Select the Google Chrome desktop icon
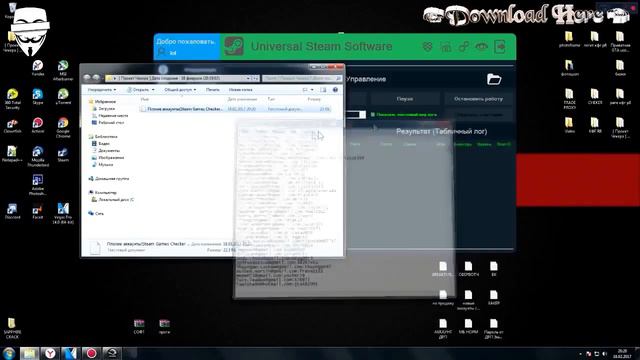This screenshot has height=360, width=640. tap(63, 128)
